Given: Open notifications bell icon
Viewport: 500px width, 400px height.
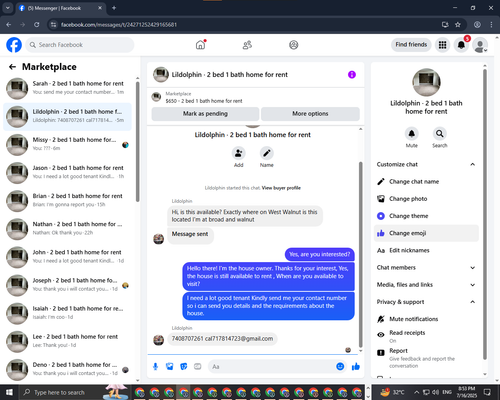Looking at the screenshot, I should (461, 45).
